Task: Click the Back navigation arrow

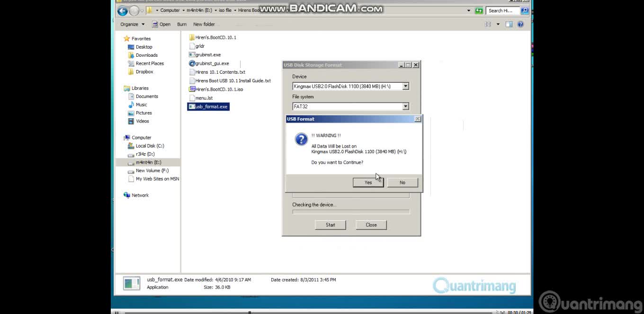Action: click(x=122, y=11)
